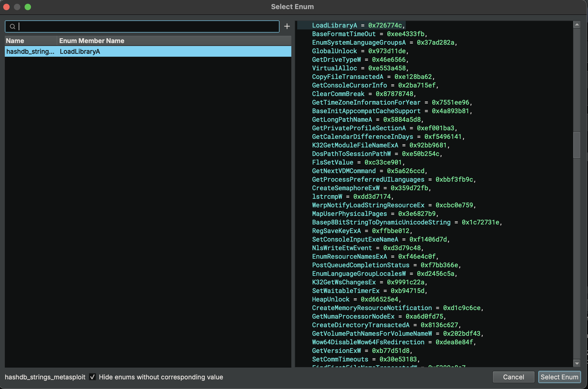Viewport: 588px width, 389px height.
Task: Click the hashdb_strings_metasploit label at bottom
Action: (x=45, y=377)
